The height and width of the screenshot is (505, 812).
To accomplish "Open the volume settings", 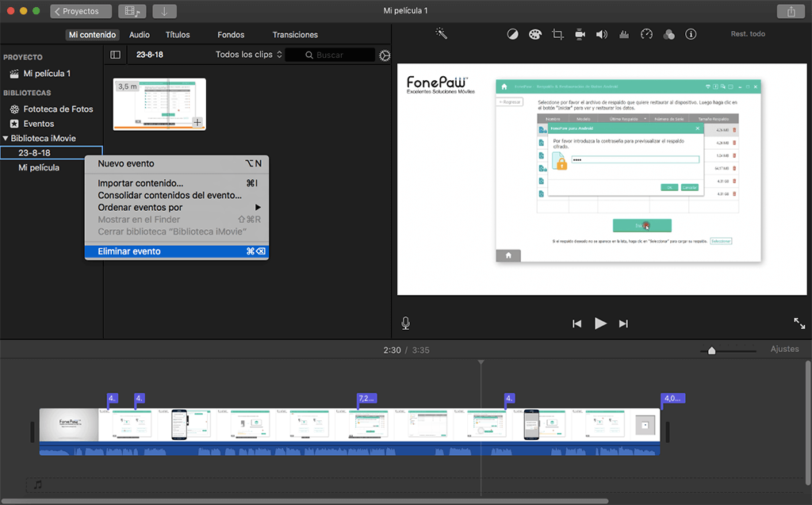I will click(x=601, y=34).
